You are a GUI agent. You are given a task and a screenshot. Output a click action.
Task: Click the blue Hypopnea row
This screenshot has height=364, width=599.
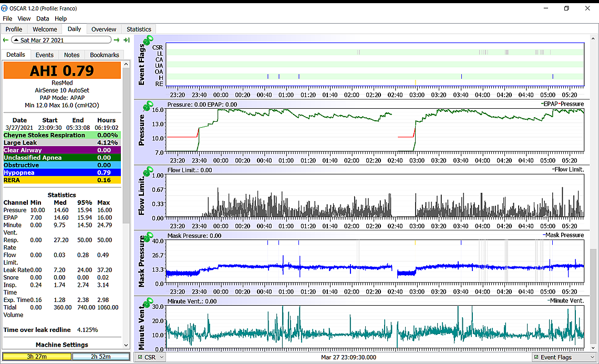(x=62, y=173)
